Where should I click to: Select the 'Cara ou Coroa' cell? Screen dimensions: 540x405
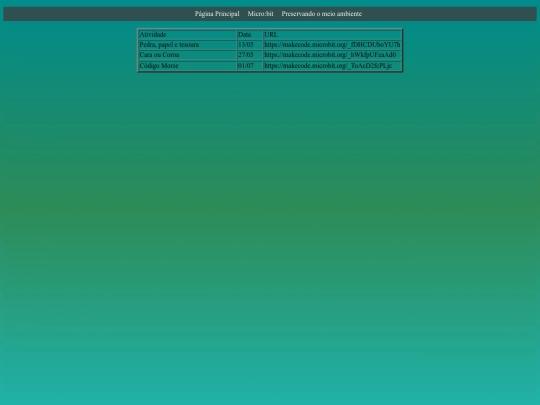[x=187, y=55]
